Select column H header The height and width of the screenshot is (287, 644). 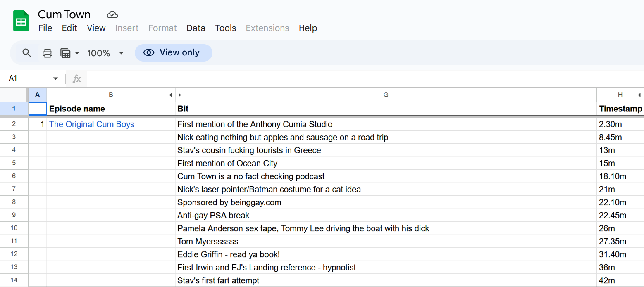[620, 95]
